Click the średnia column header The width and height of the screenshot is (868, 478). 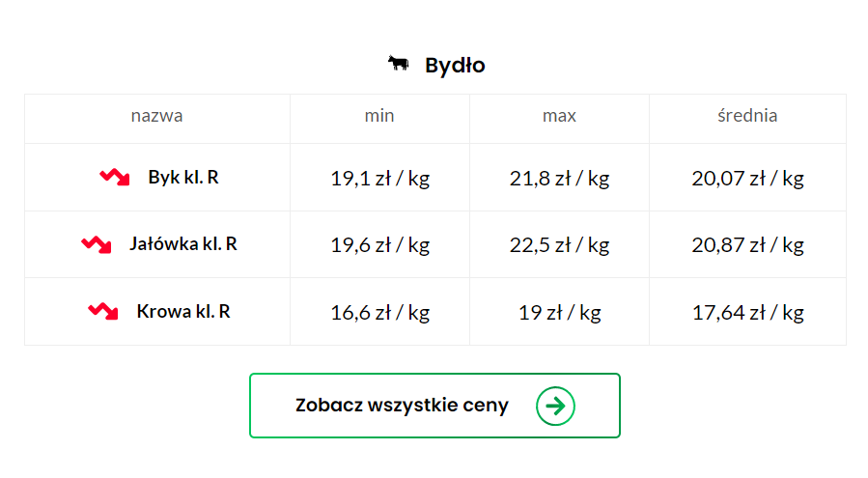[x=747, y=115]
